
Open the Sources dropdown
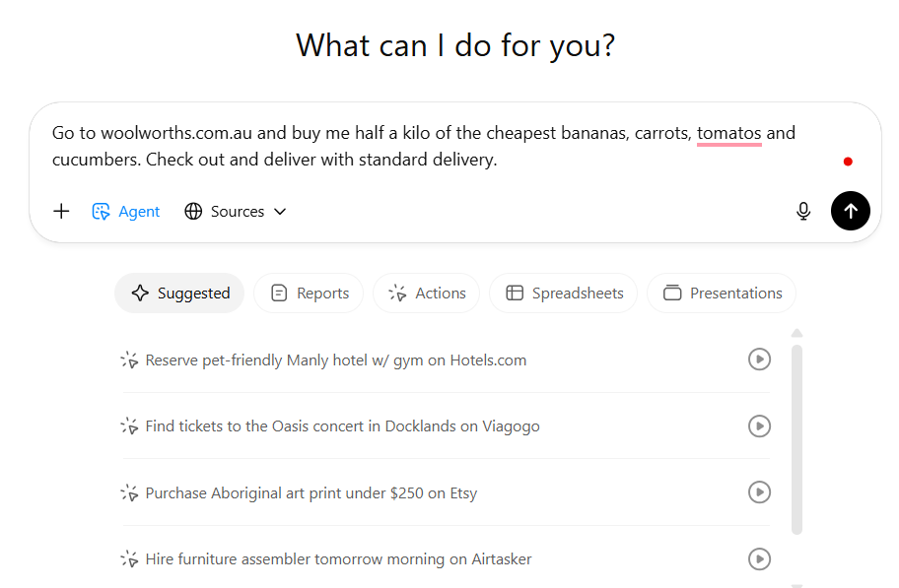click(236, 211)
